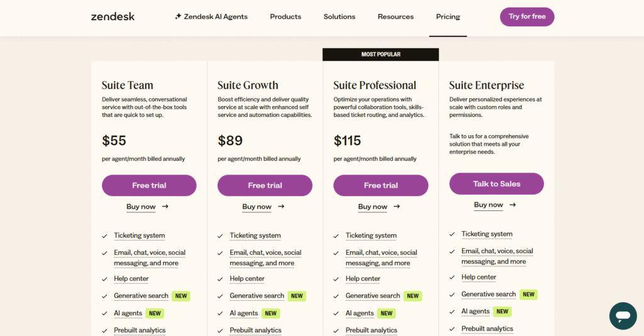This screenshot has width=644, height=336.
Task: Open Help center link under Suite Enterprise
Action: [x=479, y=277]
